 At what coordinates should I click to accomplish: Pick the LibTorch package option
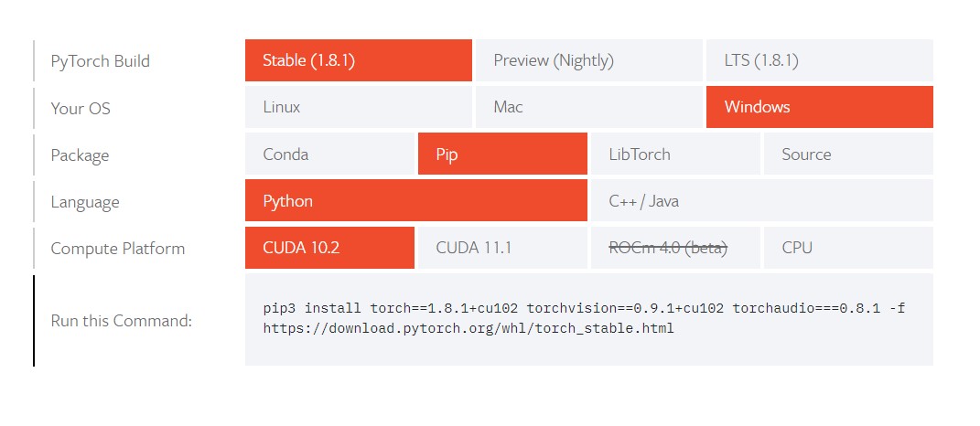point(675,154)
